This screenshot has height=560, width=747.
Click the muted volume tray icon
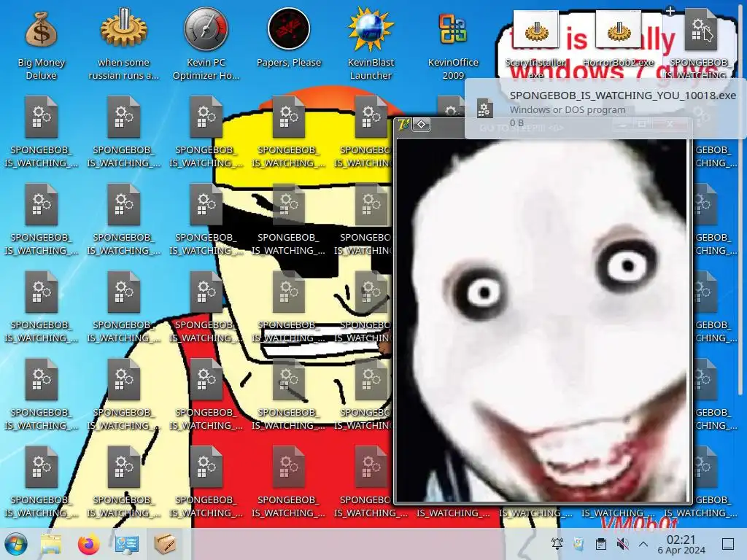click(x=622, y=543)
